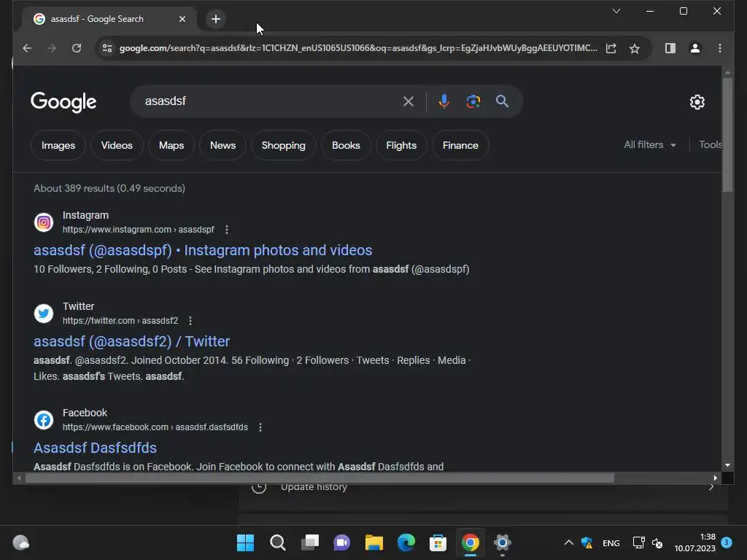This screenshot has height=560, width=747.
Task: Open the Windows Start menu
Action: coord(245,542)
